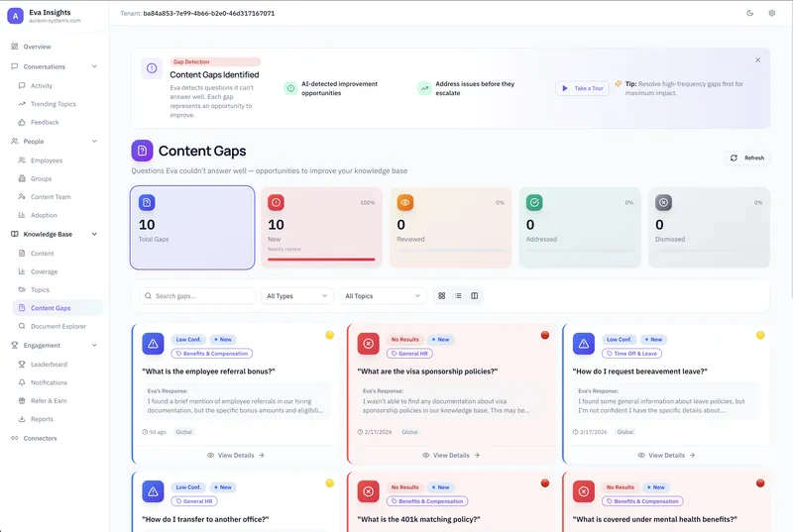View Details for visa sponsorship policies gap
This screenshot has height=532, width=793.
coord(451,455)
